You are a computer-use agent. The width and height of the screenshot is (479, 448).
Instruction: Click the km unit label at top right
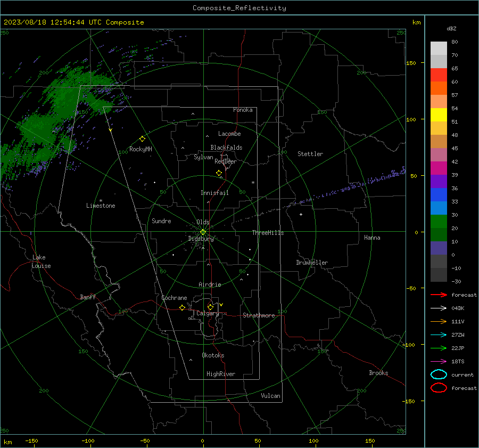[416, 22]
